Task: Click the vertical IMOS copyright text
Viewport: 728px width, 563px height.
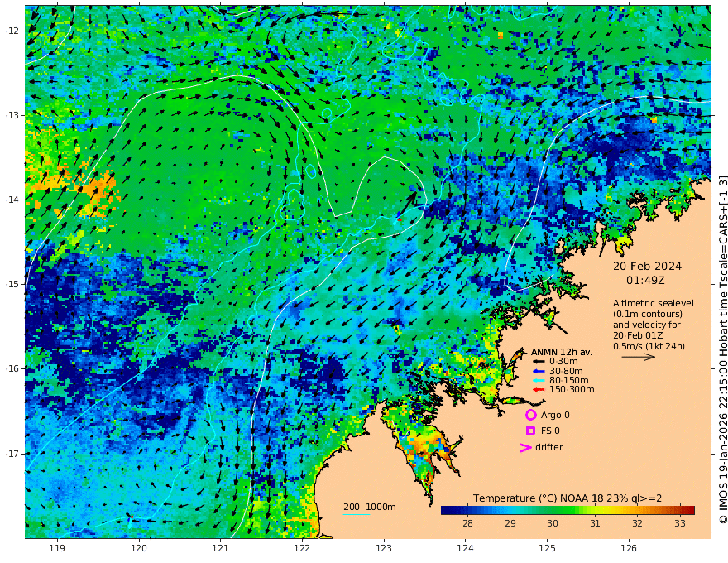Action: (723, 349)
